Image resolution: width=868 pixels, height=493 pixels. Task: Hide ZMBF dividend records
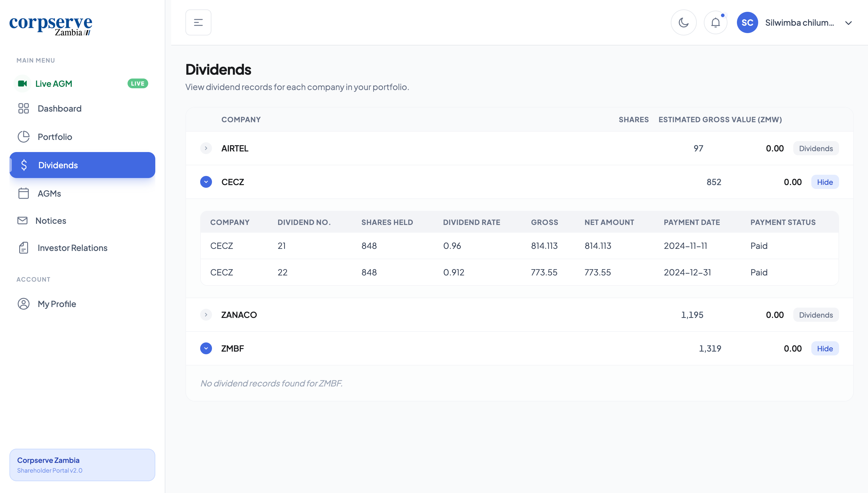(x=825, y=348)
